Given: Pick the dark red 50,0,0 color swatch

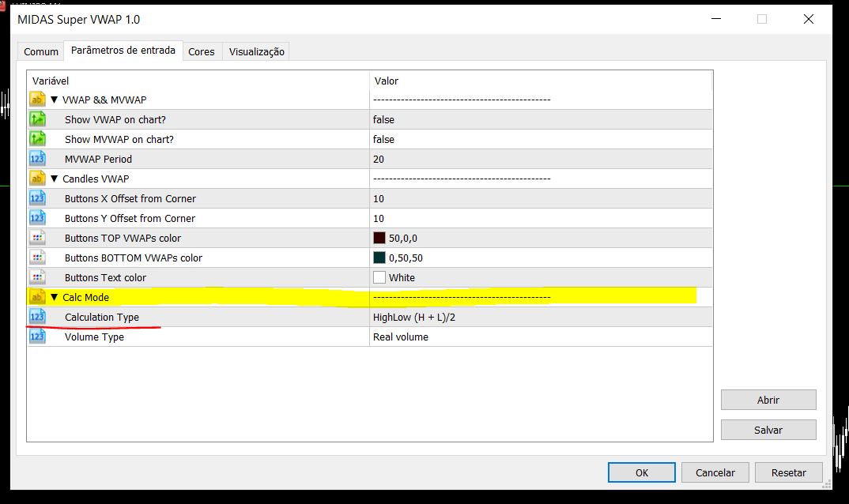Looking at the screenshot, I should tap(379, 238).
